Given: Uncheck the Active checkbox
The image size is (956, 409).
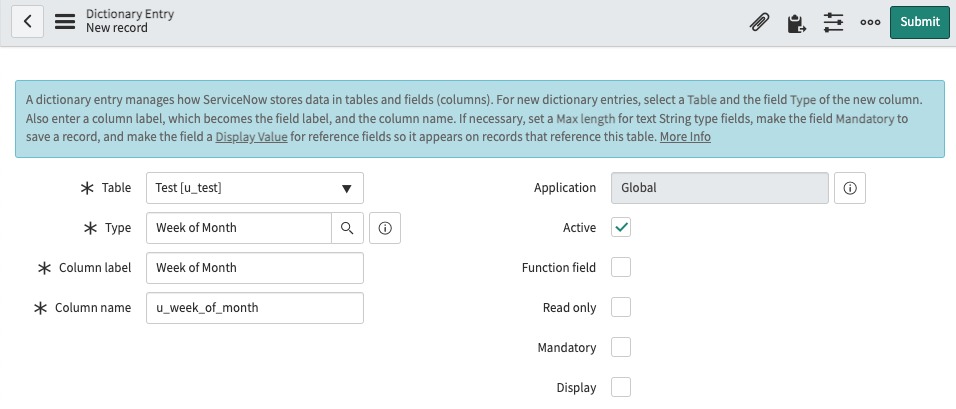Looking at the screenshot, I should [x=621, y=228].
